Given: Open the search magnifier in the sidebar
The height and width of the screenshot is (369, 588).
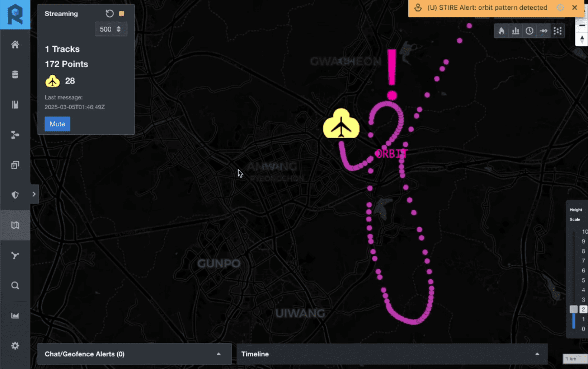Looking at the screenshot, I should [x=15, y=285].
